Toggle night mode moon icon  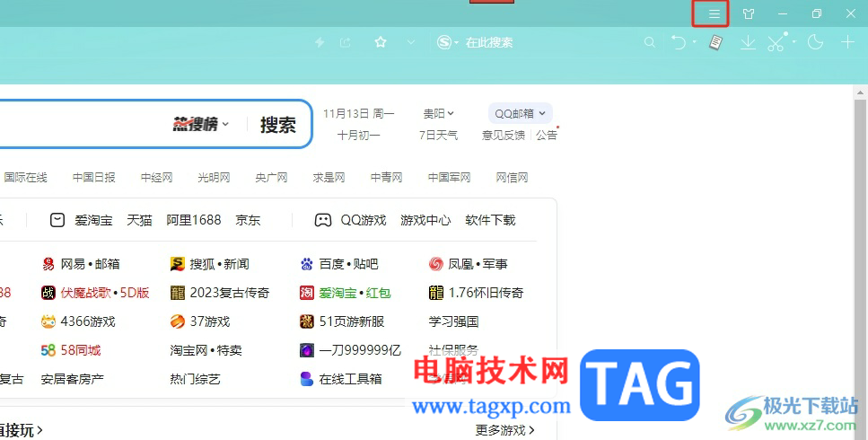point(815,42)
